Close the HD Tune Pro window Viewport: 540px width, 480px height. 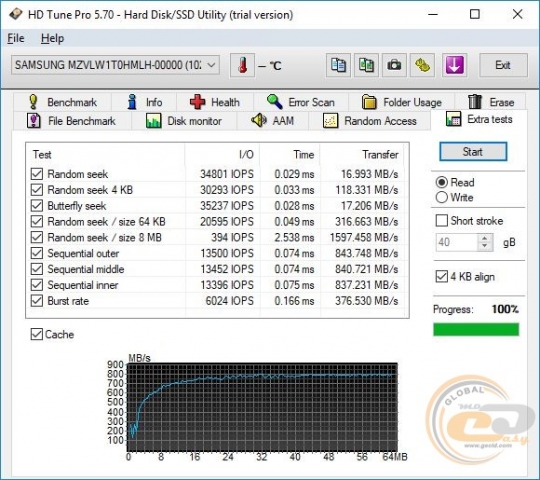point(517,14)
